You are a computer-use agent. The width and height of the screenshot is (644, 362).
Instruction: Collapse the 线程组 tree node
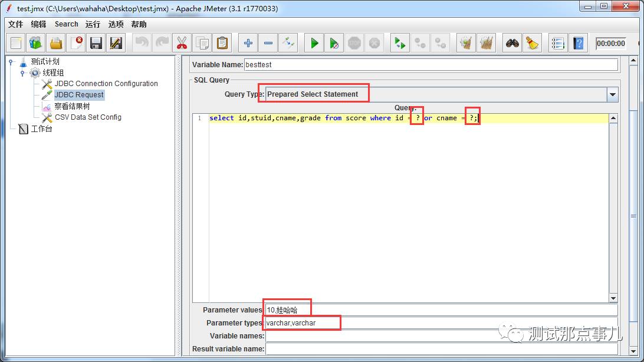(22, 73)
